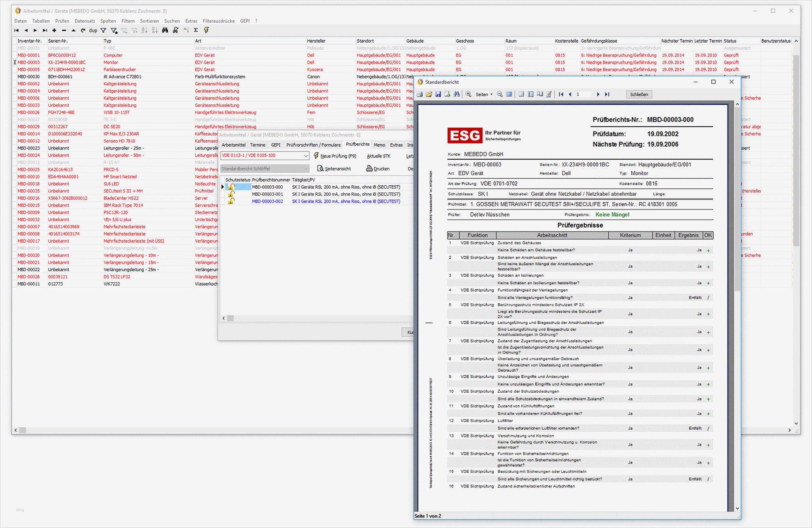
Task: Click the Schließen button
Action: pyautogui.click(x=639, y=94)
